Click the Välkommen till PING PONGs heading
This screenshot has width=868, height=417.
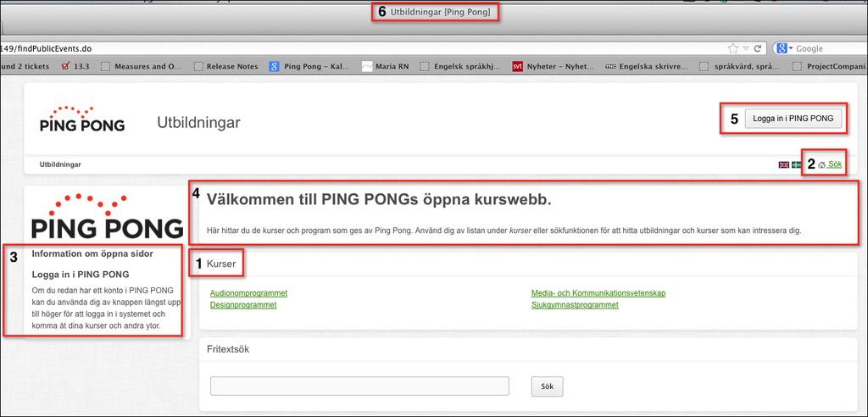pos(379,200)
